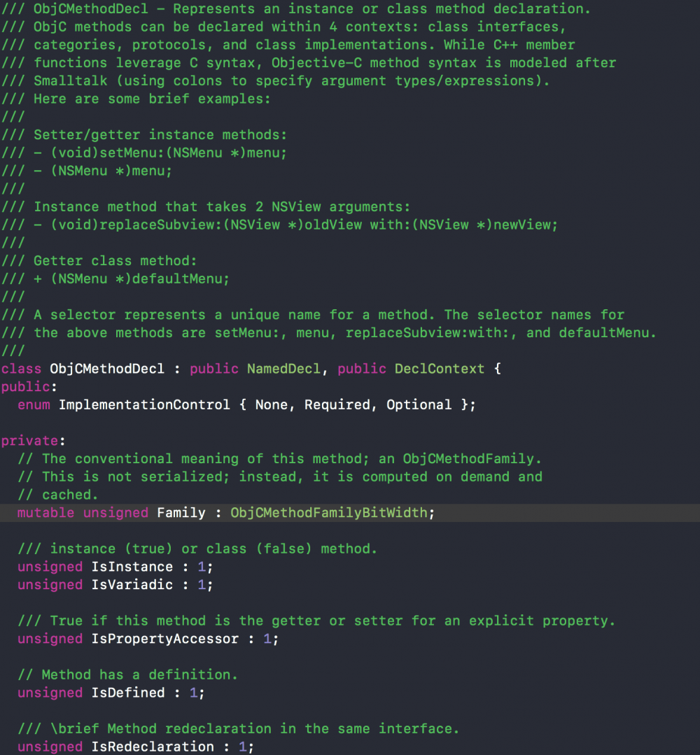Click the private access specifier keyword
700x755 pixels.
click(x=31, y=441)
